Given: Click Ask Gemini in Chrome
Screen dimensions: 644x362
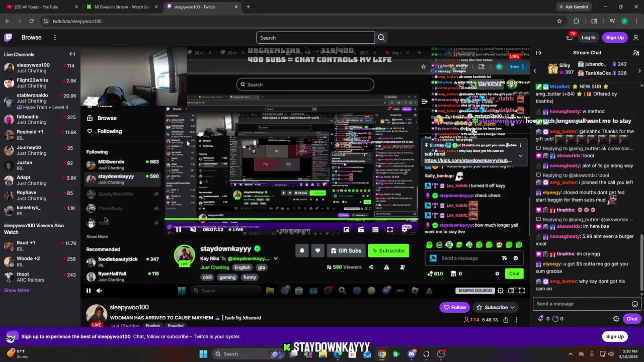Looking at the screenshot, I should (x=573, y=7).
